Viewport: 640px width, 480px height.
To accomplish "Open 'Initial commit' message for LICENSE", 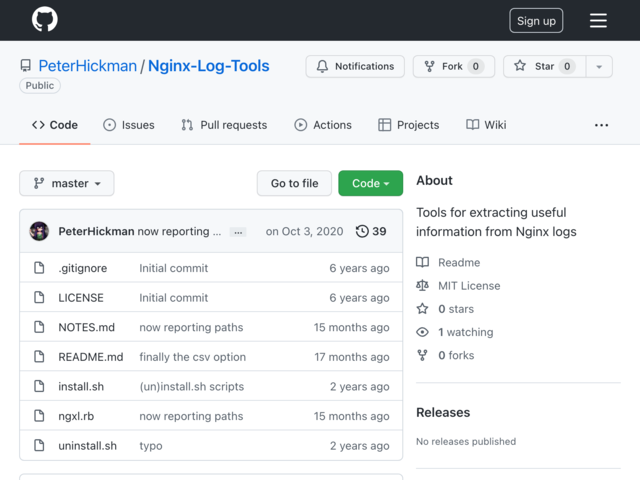I will tap(174, 298).
